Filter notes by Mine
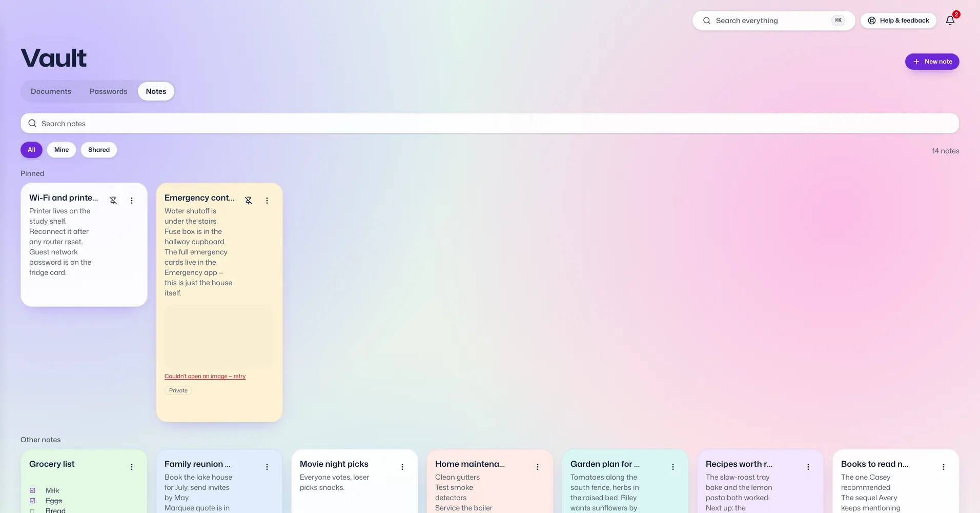The width and height of the screenshot is (980, 513). 62,150
